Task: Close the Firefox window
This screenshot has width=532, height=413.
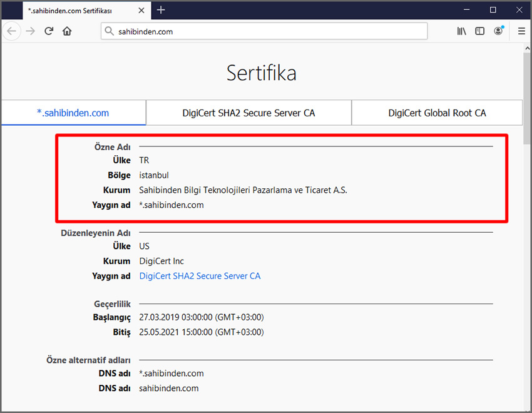Action: point(519,10)
